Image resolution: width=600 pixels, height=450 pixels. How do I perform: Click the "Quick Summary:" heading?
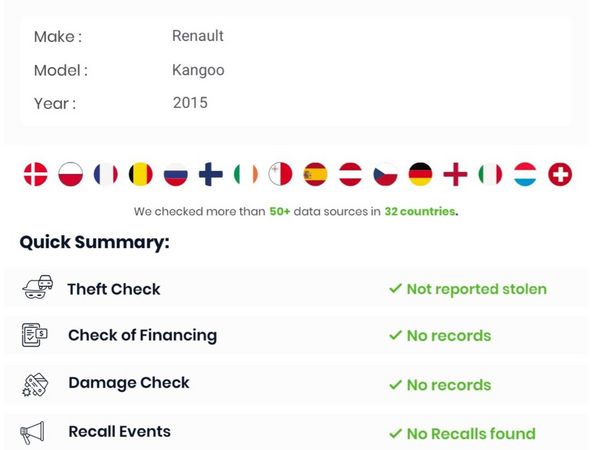[x=95, y=242]
